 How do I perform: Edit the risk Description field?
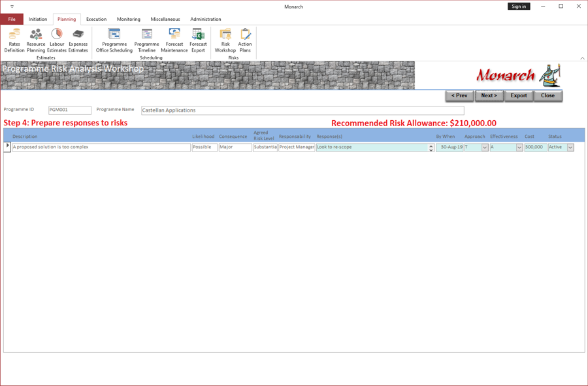[x=101, y=147]
